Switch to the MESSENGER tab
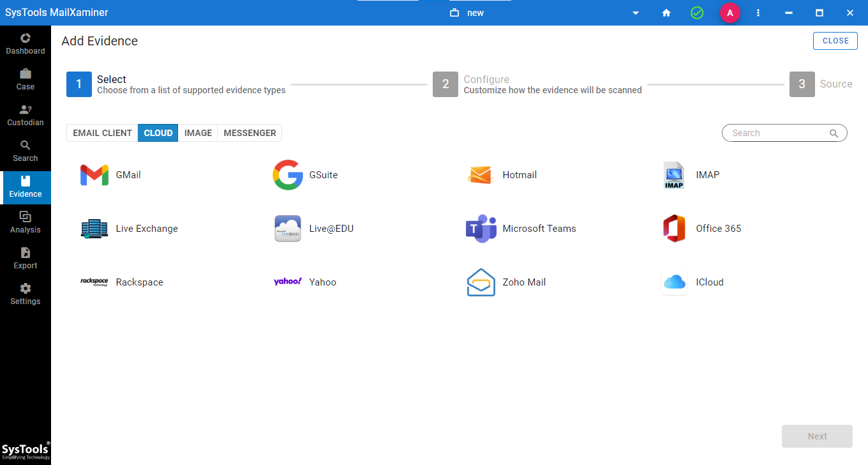This screenshot has width=868, height=465. 250,133
